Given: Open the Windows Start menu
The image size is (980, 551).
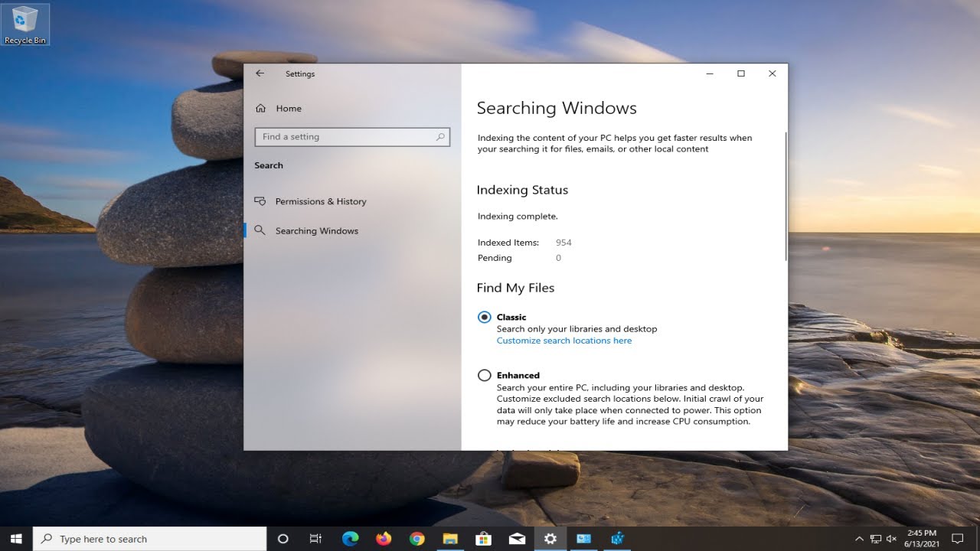Looking at the screenshot, I should pos(16,539).
